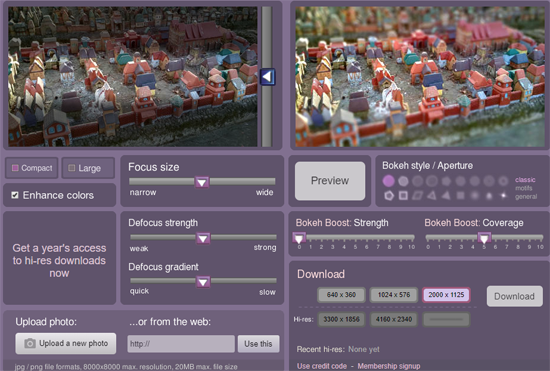Select the soft pentagon bokeh in circles row
Viewport: 550px width, 371px height.
(446, 181)
